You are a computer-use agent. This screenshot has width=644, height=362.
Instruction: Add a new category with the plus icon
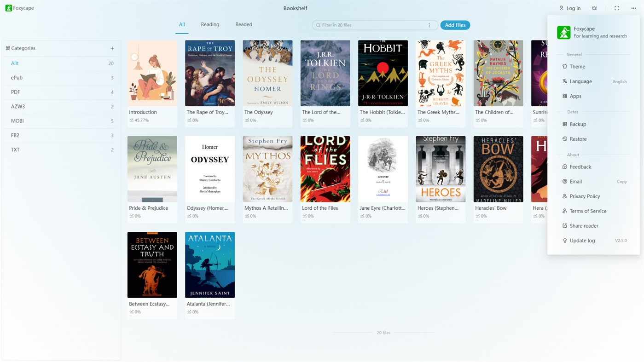click(112, 47)
